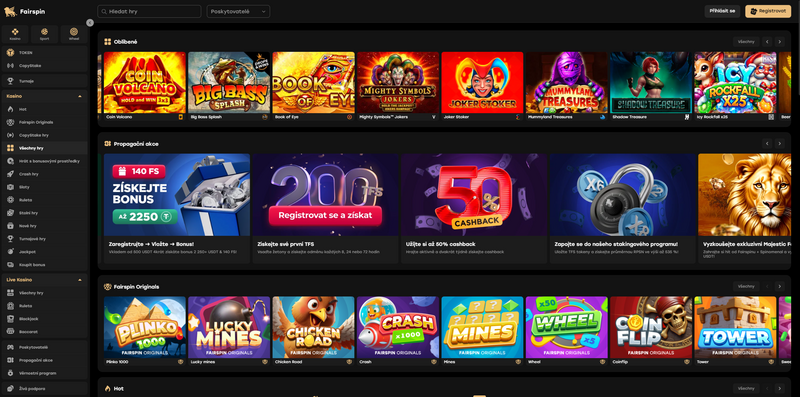Click the Registrovat button
This screenshot has height=397, width=800.
click(x=768, y=11)
